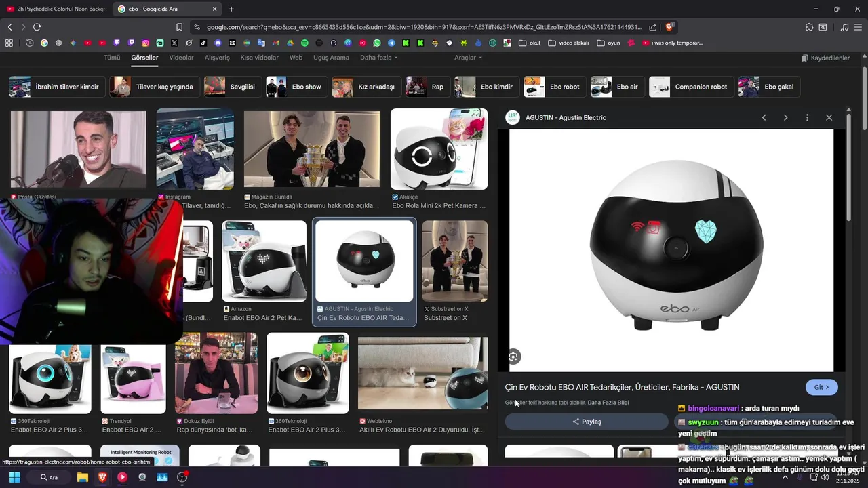Select the 'İbrahim tilaver kimdir' suggestion chip
The image size is (868, 488).
tap(56, 87)
